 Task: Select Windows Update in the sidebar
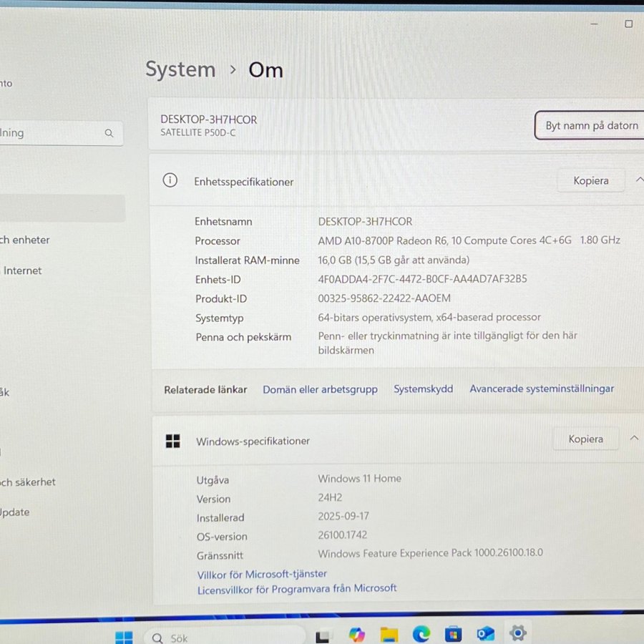[16, 512]
